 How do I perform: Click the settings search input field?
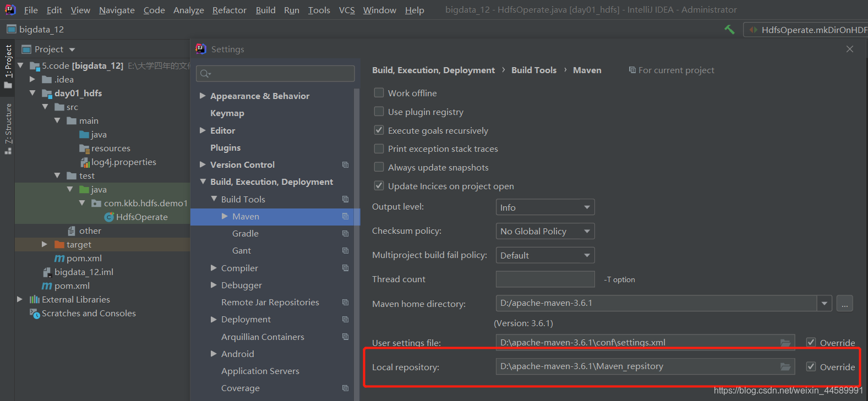(275, 74)
